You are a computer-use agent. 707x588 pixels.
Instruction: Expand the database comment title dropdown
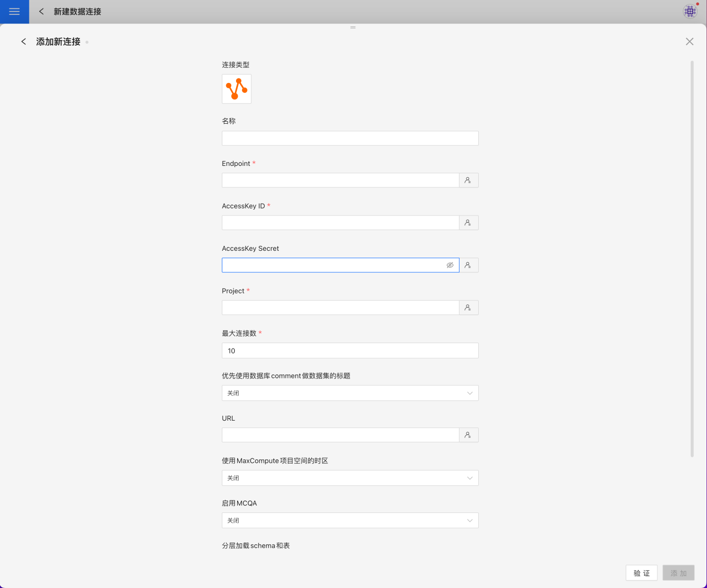coord(350,393)
